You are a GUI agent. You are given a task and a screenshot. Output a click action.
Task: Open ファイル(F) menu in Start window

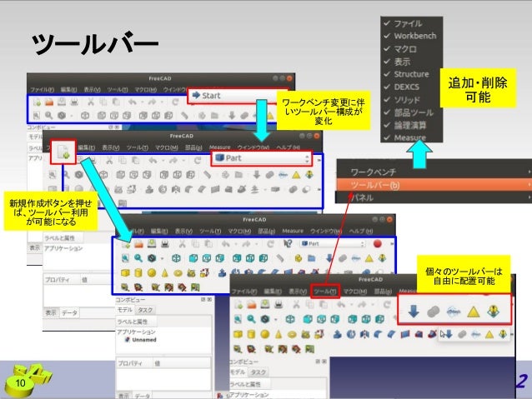(42, 89)
